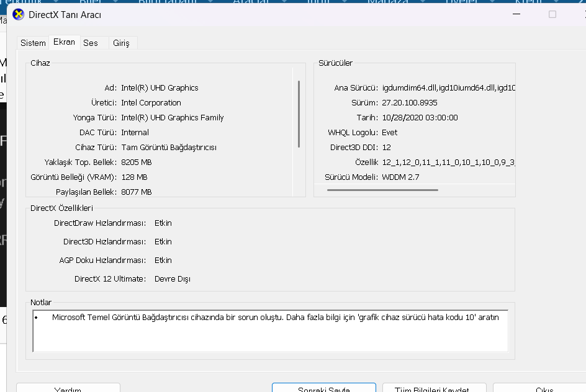Click the 'Intel Corporation' manufacturer value
586x392 pixels.
pyautogui.click(x=151, y=103)
